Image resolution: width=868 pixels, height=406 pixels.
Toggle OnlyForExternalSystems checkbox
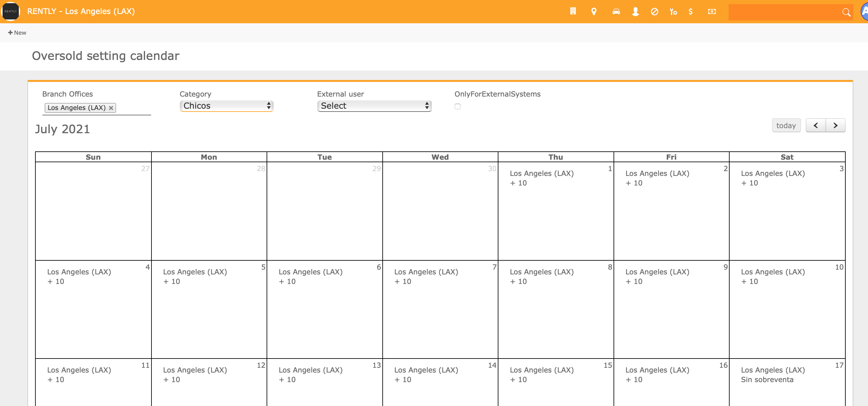pos(457,106)
